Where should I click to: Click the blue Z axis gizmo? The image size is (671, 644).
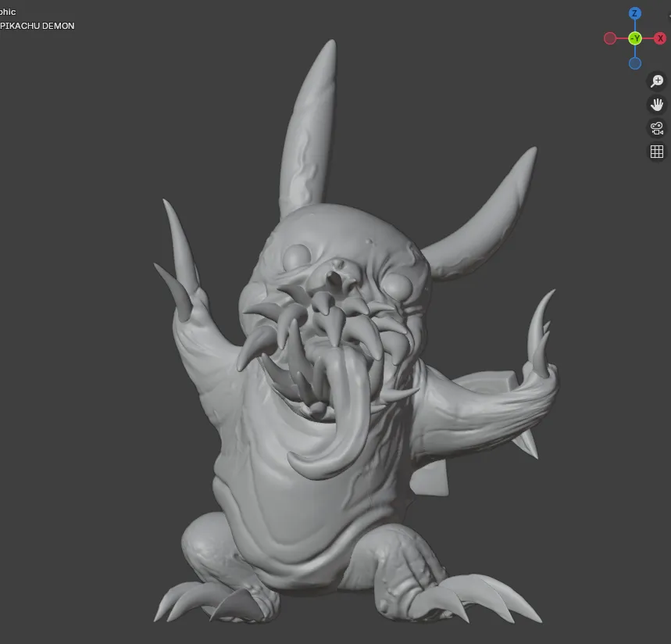tap(634, 13)
